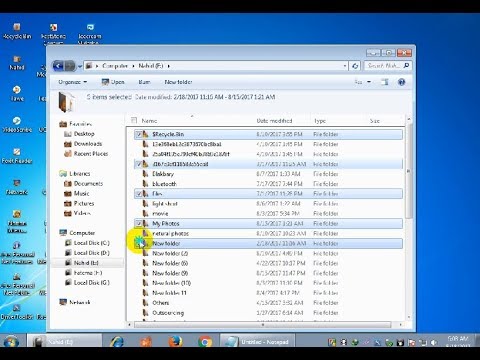Screen dimensions: 480x360
Task: Open Libraries in the navigation pane
Action: coord(80,174)
